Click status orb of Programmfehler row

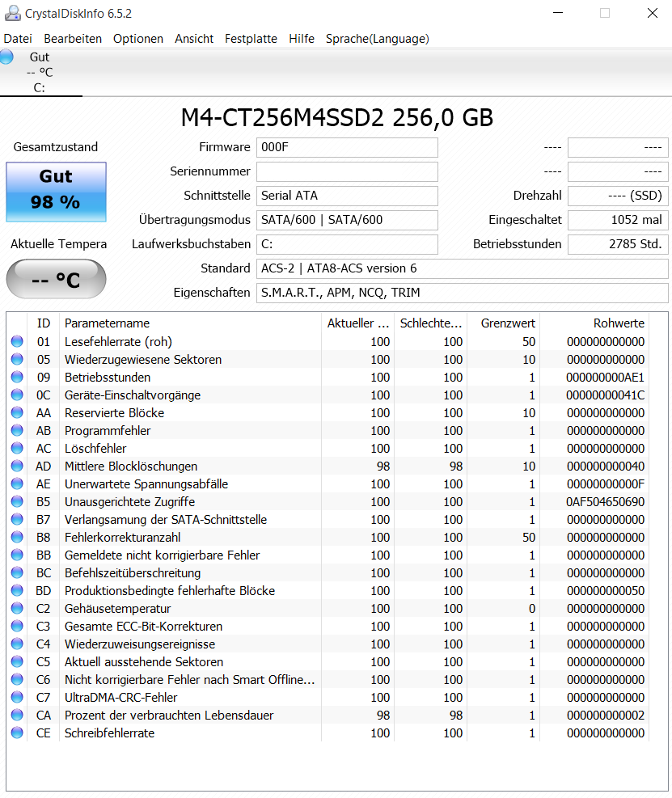(17, 430)
